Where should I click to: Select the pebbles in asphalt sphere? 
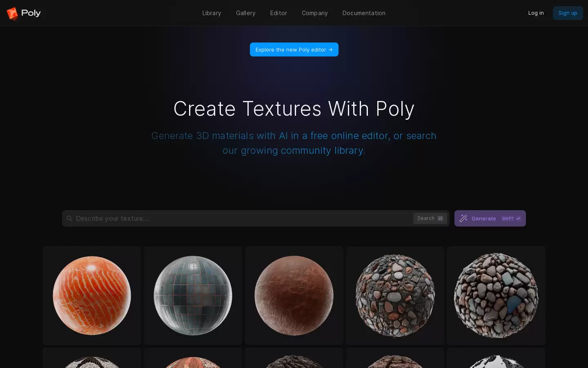click(x=395, y=296)
